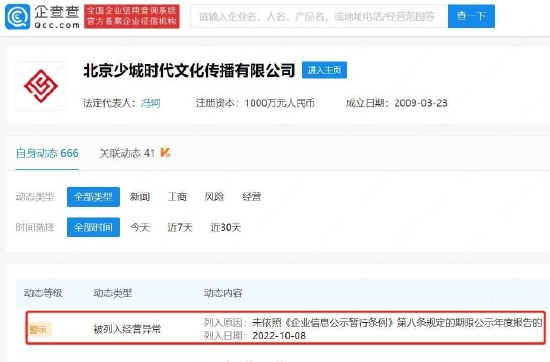Screen dimensions: 550x362
Task: Select 全部类型 filter
Action: [93, 197]
